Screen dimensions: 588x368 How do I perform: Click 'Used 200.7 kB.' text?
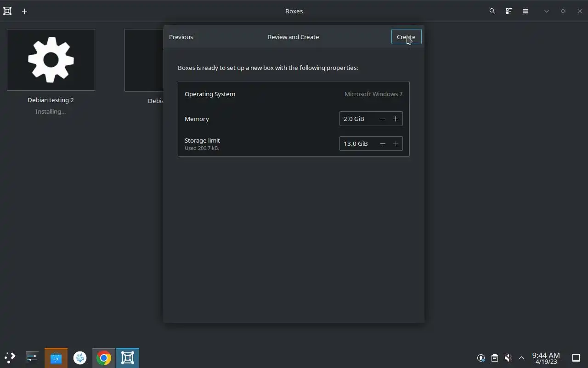[202, 148]
